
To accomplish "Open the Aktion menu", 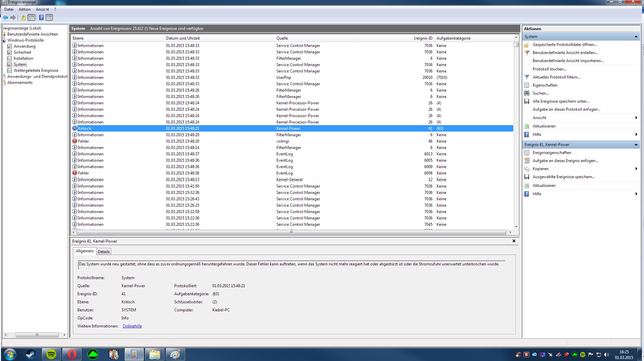I will (24, 9).
